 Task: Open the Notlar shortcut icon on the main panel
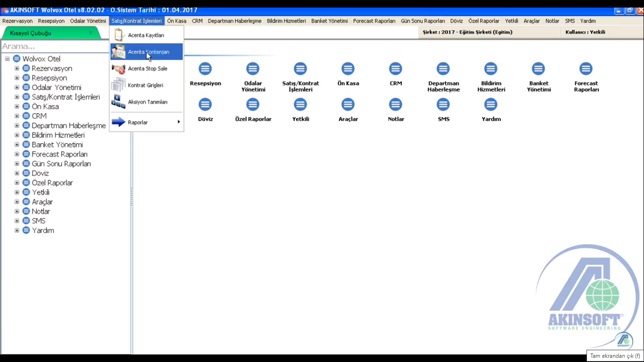point(396,105)
